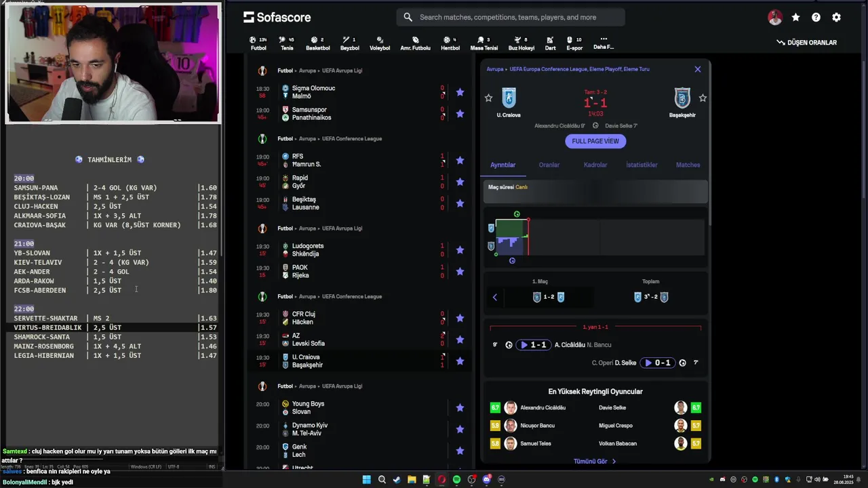
Task: Toggle favorite star for CFR Cluj–Häcken
Action: (460, 318)
